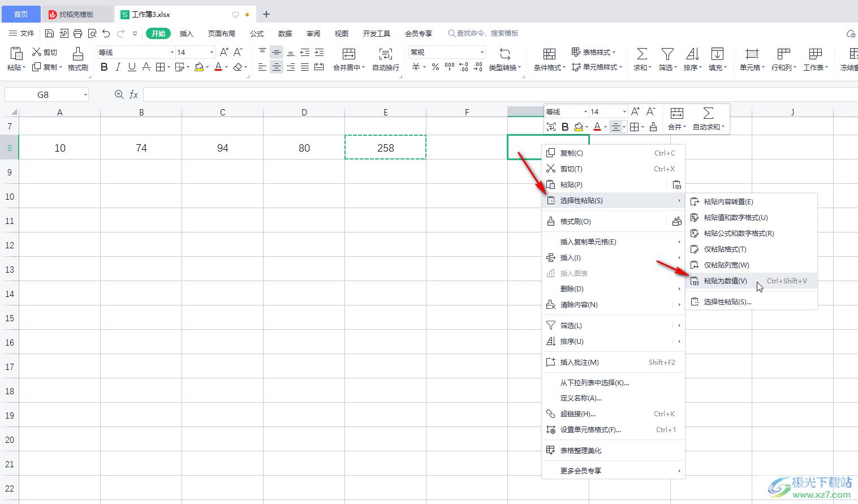858x504 pixels.
Task: Click the Conditional Formatting (条件格式) icon
Action: (x=549, y=54)
